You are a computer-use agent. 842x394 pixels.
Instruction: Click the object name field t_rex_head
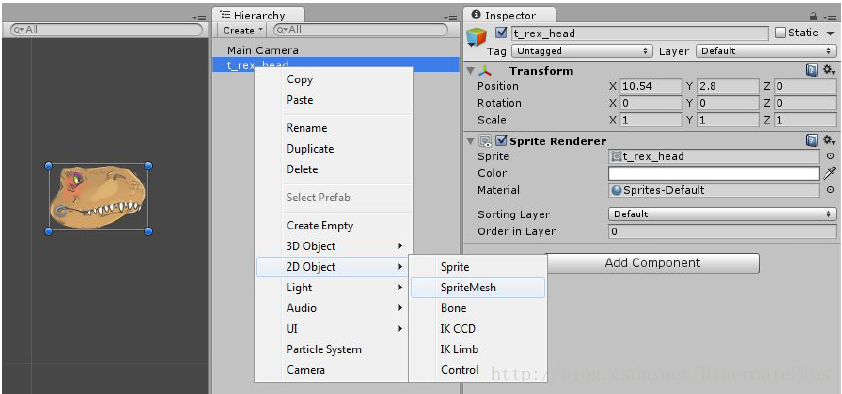639,33
